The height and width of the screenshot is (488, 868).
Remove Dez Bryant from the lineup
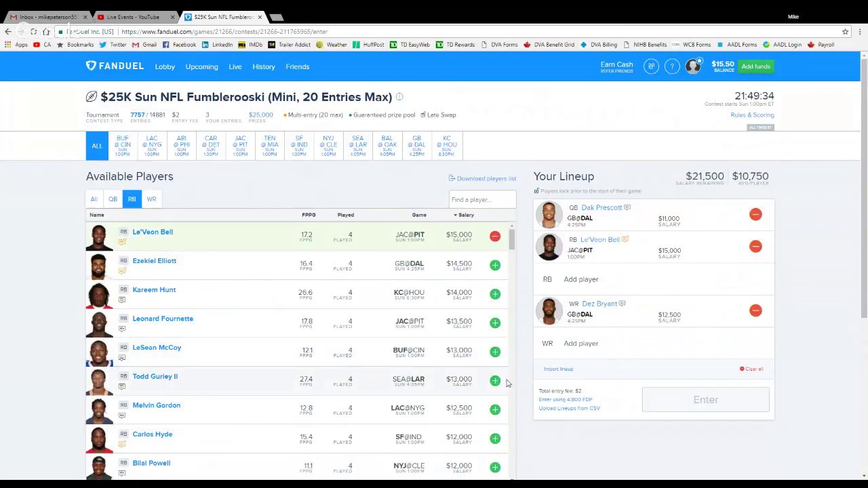(x=755, y=310)
